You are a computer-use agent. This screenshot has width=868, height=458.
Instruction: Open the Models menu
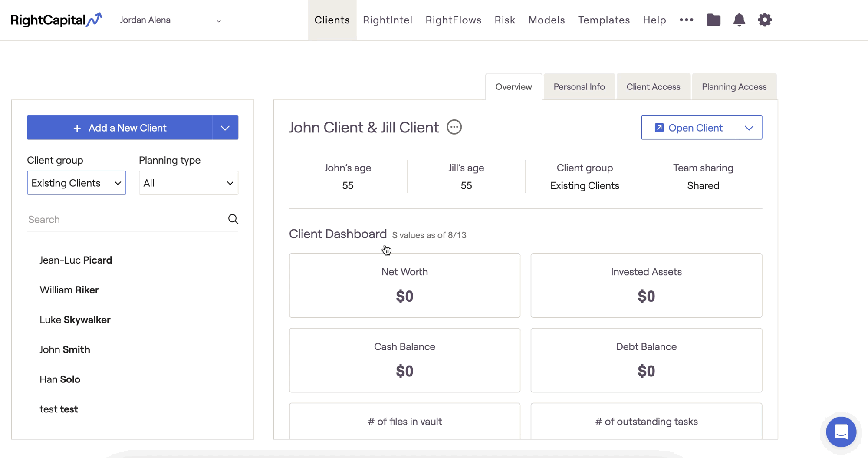pyautogui.click(x=546, y=20)
